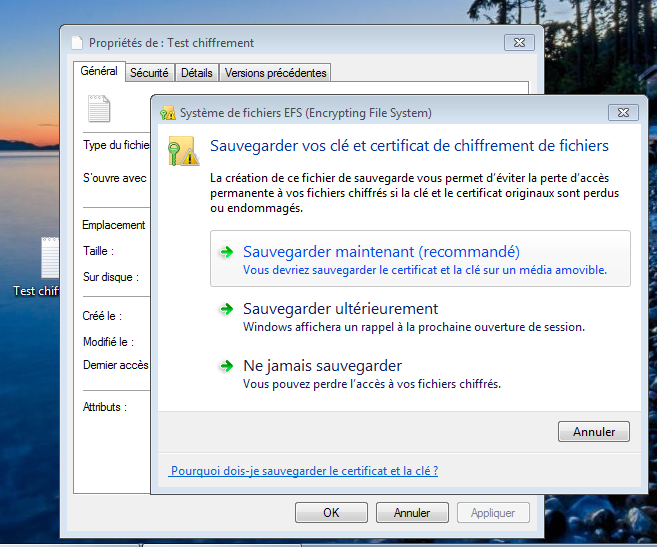Click the green arrow beside Sauvegarder maintenant
The width and height of the screenshot is (657, 547).
227,253
